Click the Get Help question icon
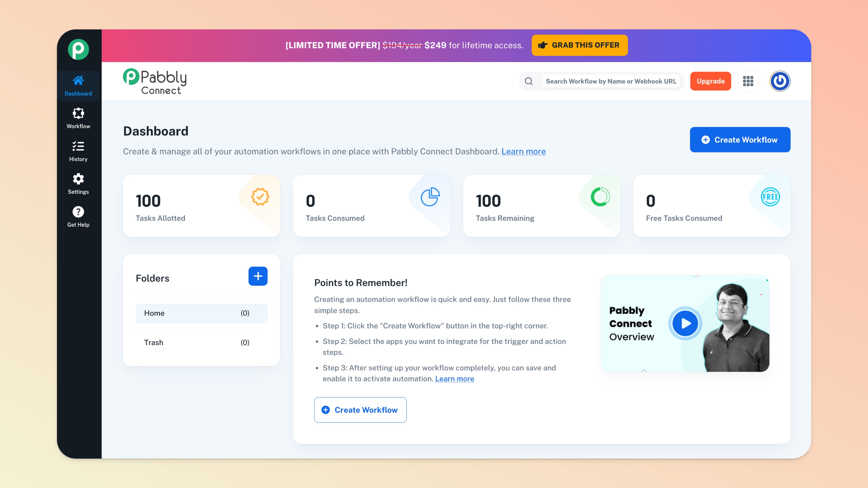Image resolution: width=868 pixels, height=488 pixels. point(78,212)
